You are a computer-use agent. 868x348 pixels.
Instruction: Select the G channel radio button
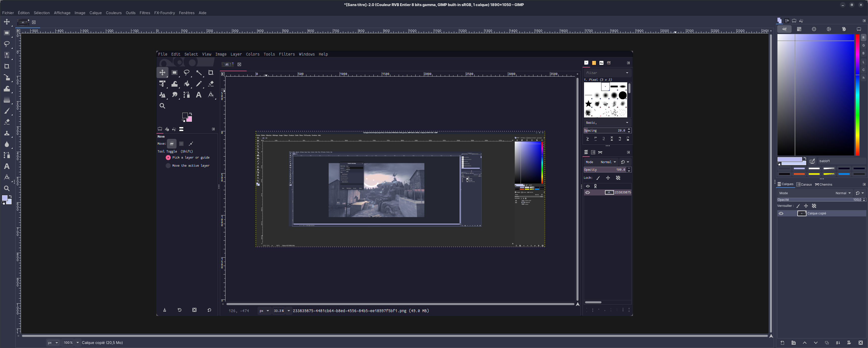(x=863, y=45)
